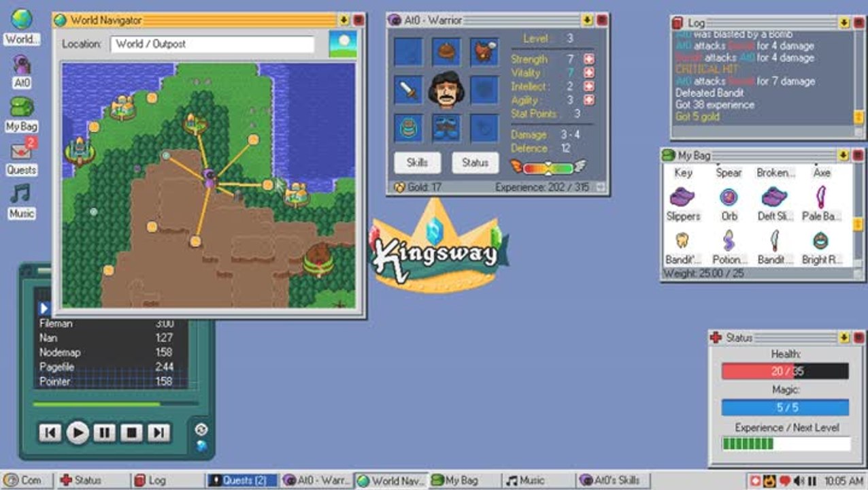The width and height of the screenshot is (868, 490).
Task: Select the Orb item in My Bag
Action: tap(729, 205)
